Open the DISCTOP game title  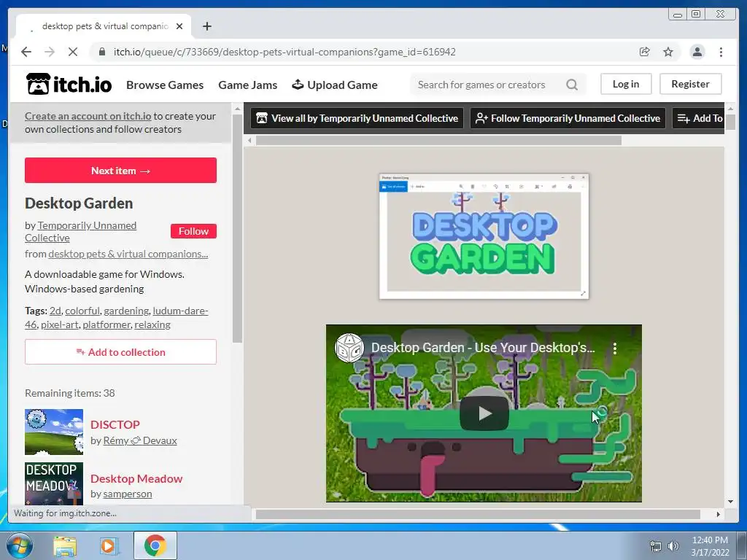pyautogui.click(x=115, y=424)
